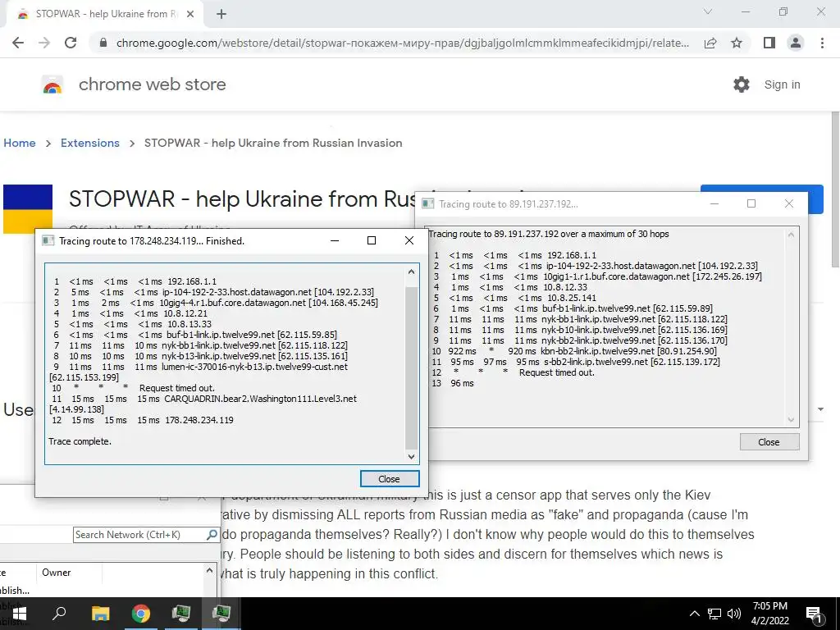Switch to Chrome in taskbar
Viewport: 840px width, 630px height.
141,614
